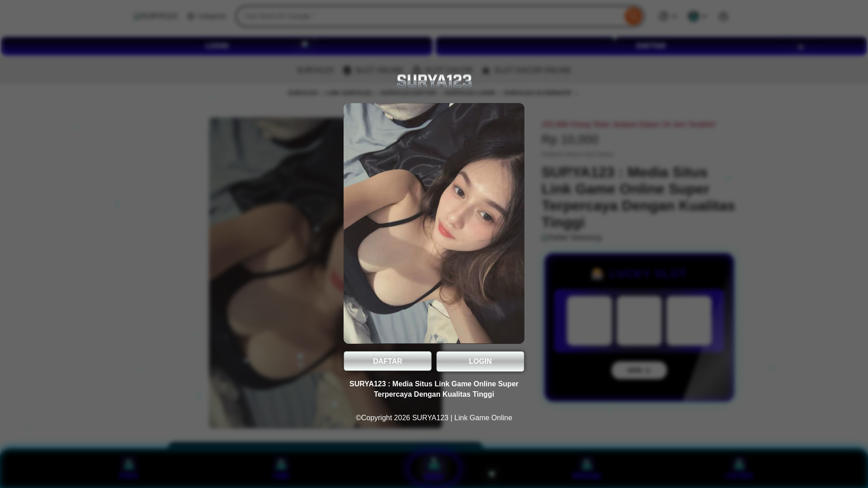Click the middle reel of Lucky Slot
This screenshot has height=488, width=868.
pos(639,321)
